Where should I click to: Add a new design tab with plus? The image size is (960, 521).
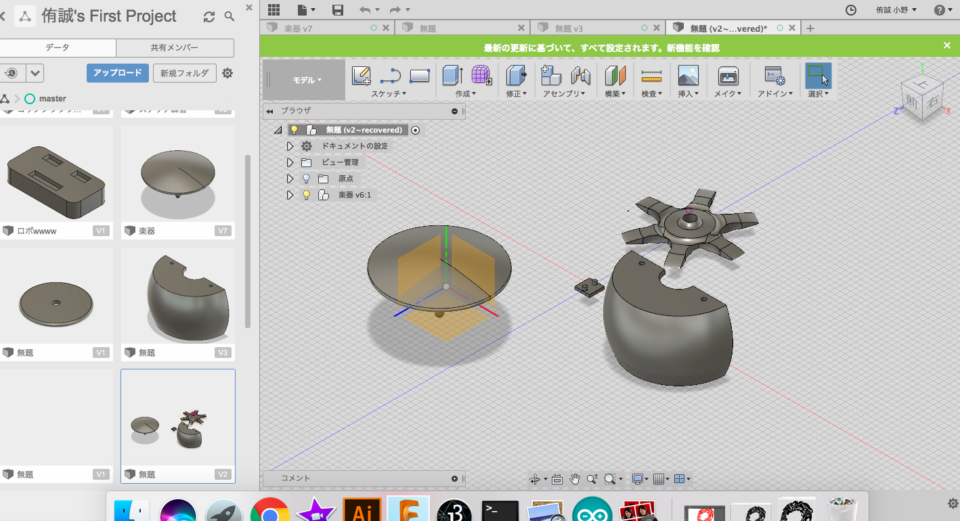pyautogui.click(x=810, y=28)
